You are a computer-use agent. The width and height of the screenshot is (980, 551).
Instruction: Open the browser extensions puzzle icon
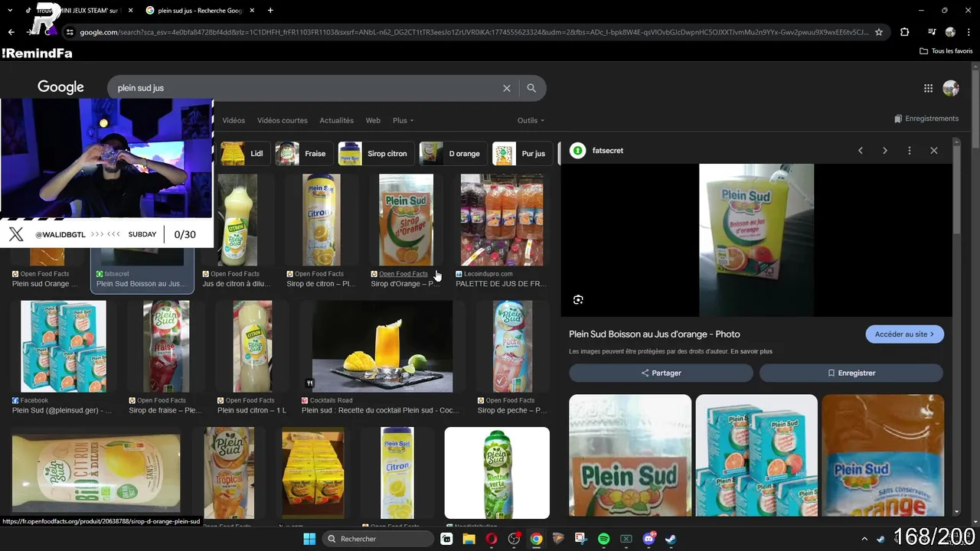(x=904, y=32)
